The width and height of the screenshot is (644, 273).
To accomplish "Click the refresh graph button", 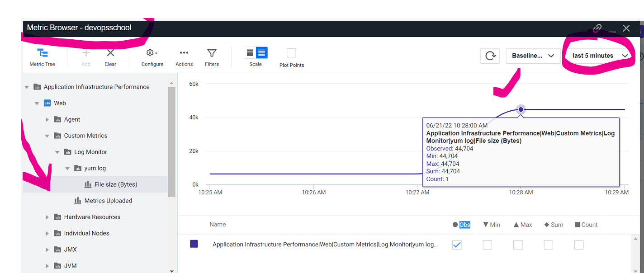I will pyautogui.click(x=490, y=56).
